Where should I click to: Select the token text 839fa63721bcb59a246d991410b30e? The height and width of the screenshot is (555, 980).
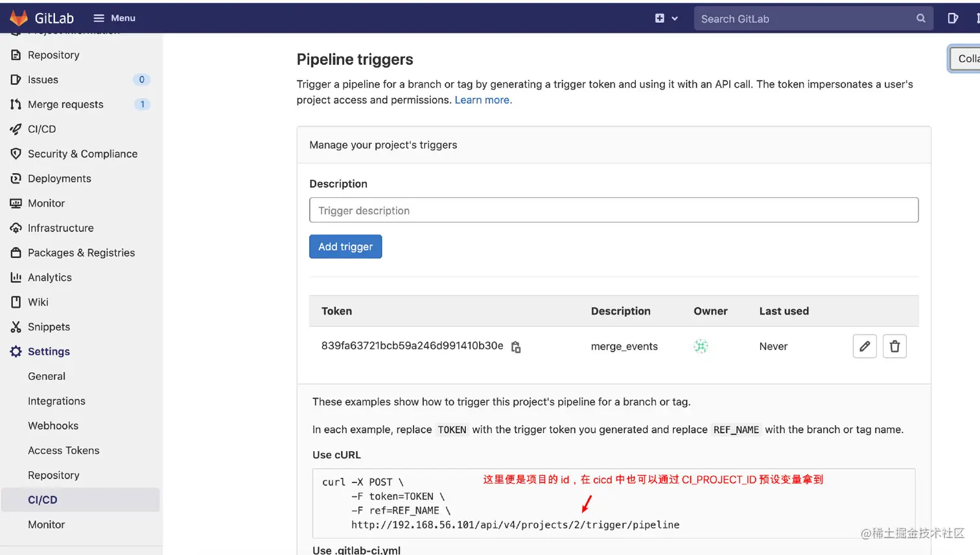[412, 346]
